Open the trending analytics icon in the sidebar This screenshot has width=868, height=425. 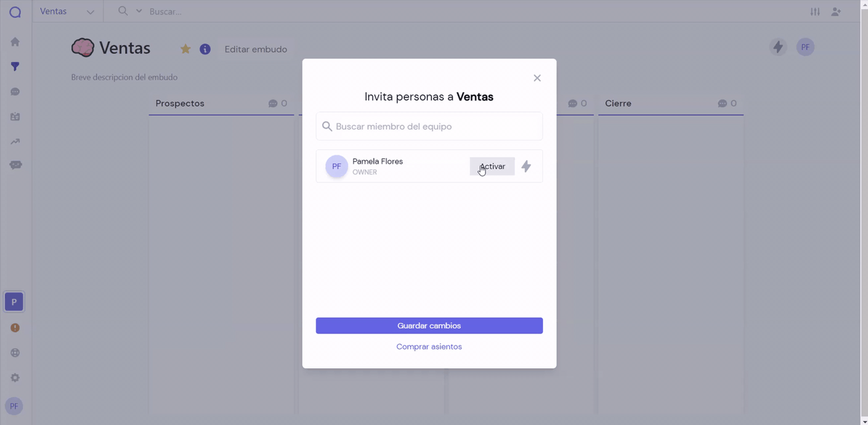coord(15,142)
